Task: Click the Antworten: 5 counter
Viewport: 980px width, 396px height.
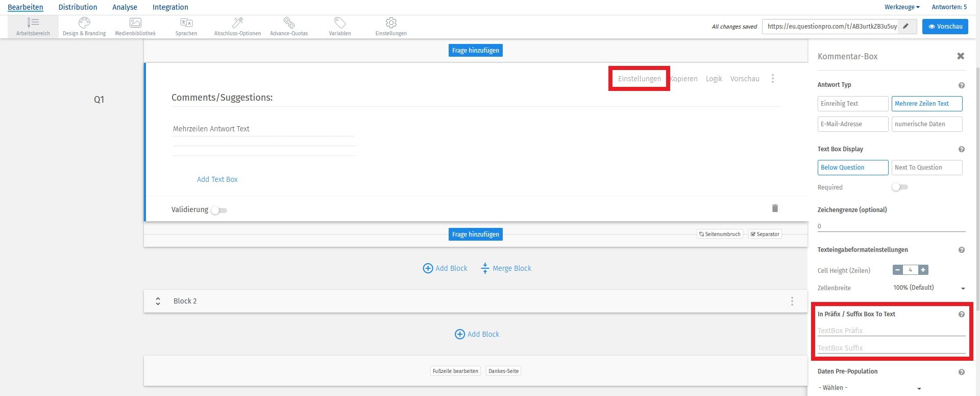Action: click(x=949, y=7)
